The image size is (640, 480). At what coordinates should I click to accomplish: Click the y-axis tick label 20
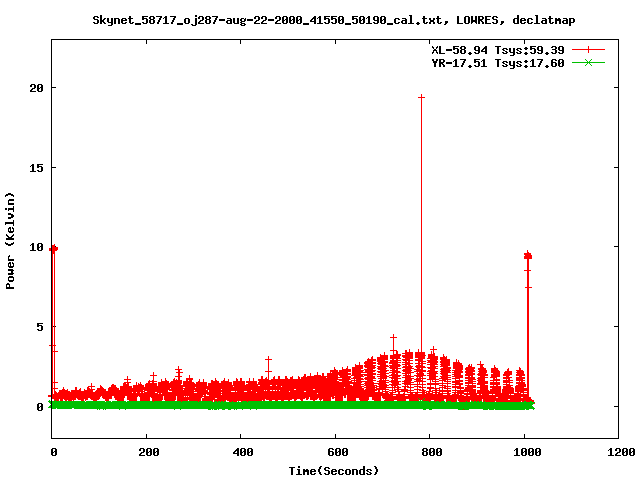(x=36, y=88)
